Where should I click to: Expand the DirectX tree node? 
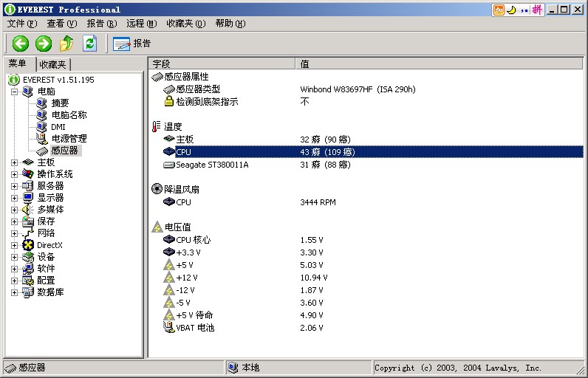14,245
